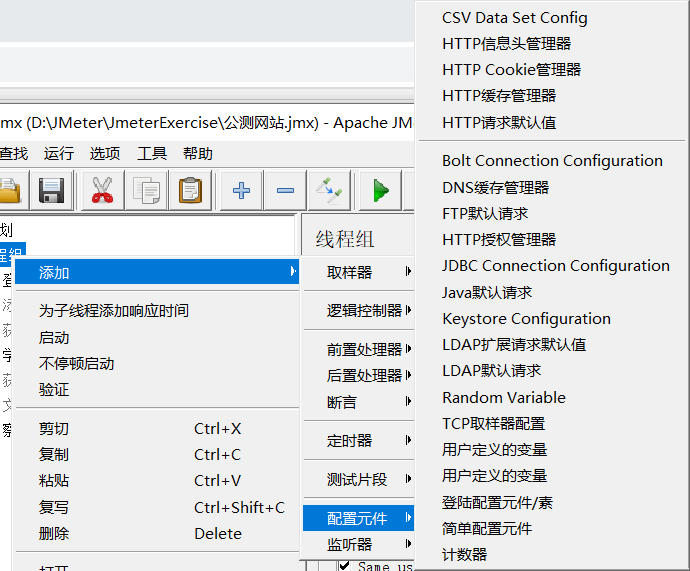This screenshot has height=571, width=690.
Task: Add 简单配置元件 config element
Action: [x=552, y=528]
